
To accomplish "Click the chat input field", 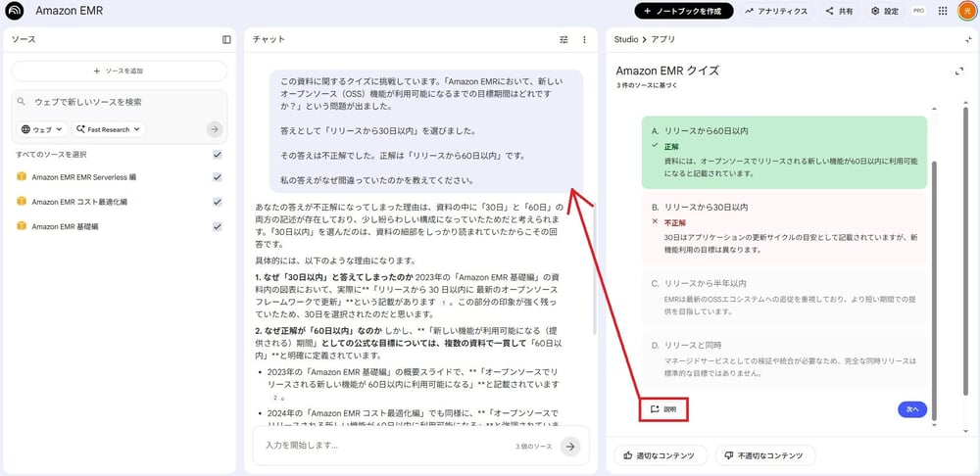I will click(382, 446).
